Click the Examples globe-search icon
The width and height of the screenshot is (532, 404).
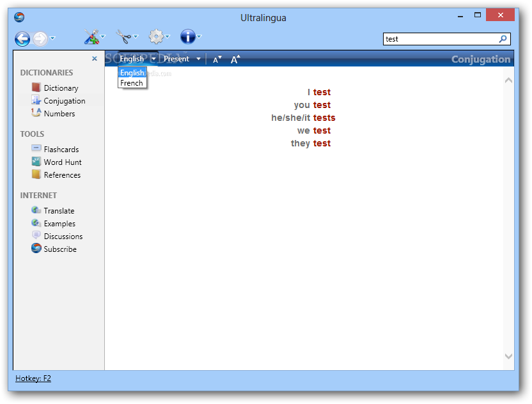pyautogui.click(x=36, y=223)
